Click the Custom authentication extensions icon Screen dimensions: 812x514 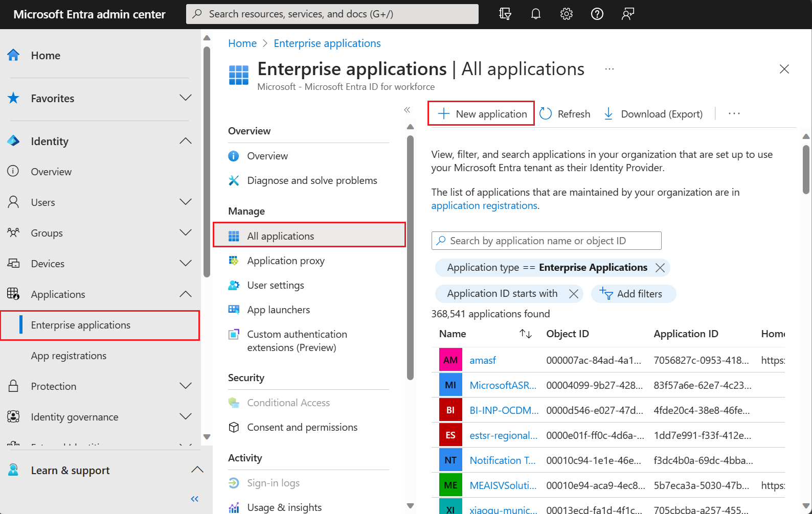tap(234, 335)
